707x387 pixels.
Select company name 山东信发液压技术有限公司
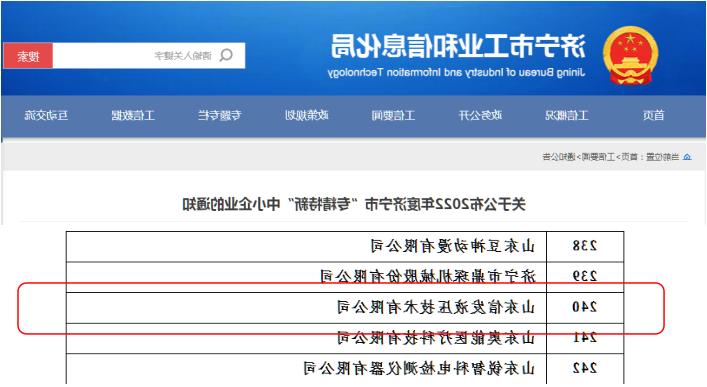pyautogui.click(x=436, y=307)
